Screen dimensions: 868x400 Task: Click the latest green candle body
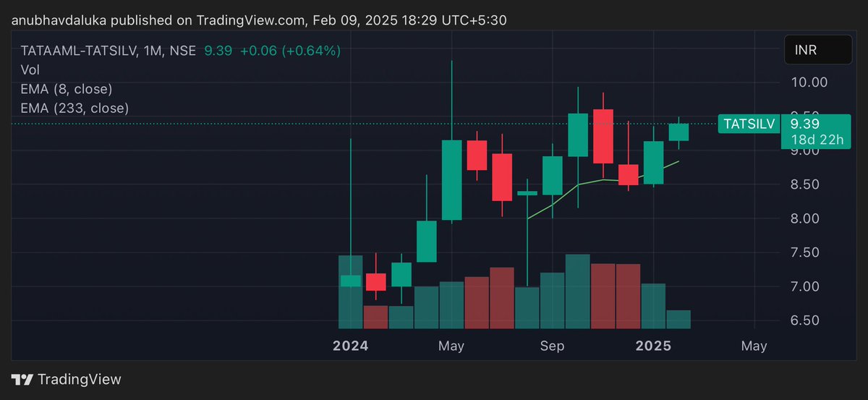click(678, 132)
